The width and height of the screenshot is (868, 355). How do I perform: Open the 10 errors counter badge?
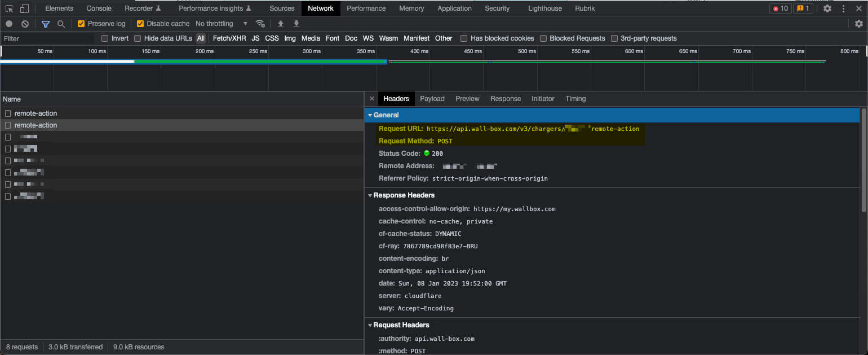pyautogui.click(x=781, y=8)
